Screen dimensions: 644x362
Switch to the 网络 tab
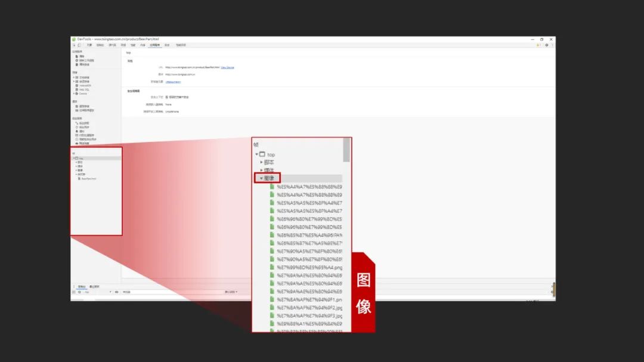point(123,45)
